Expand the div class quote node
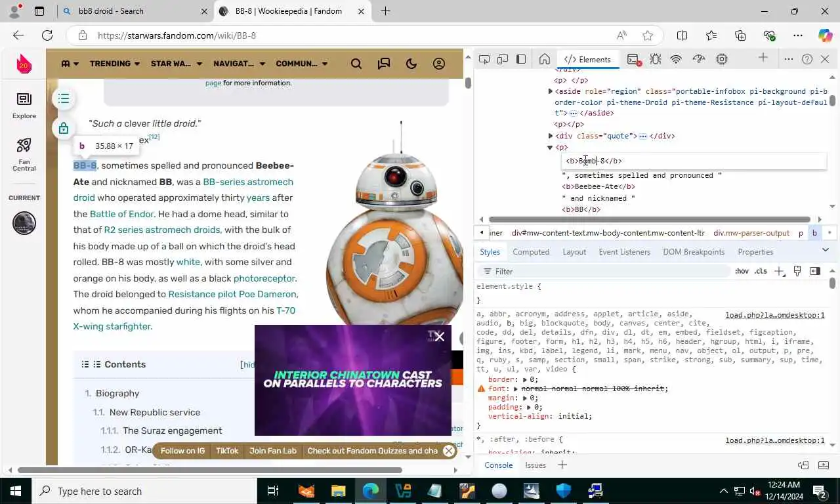 coord(551,136)
